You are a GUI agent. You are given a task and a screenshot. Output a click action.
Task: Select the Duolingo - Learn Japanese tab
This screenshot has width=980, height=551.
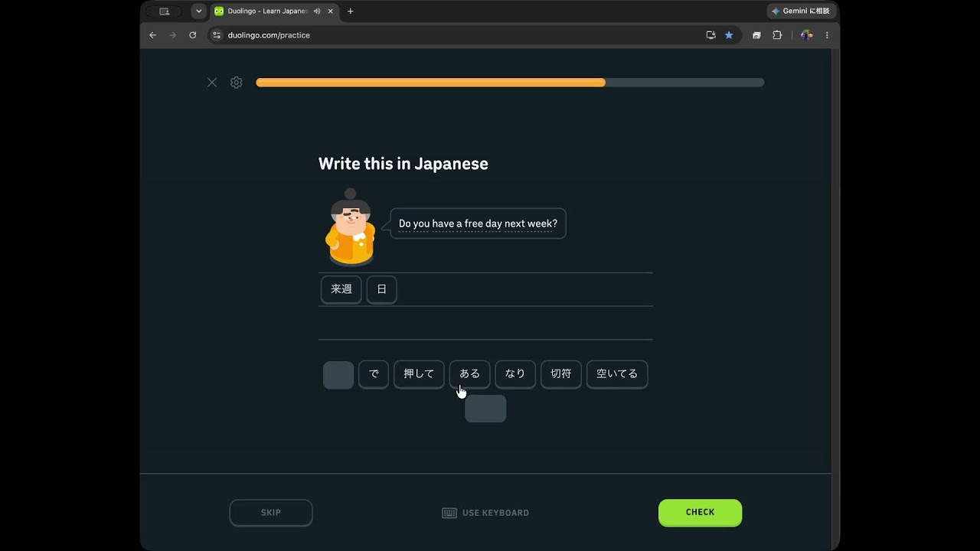(274, 11)
